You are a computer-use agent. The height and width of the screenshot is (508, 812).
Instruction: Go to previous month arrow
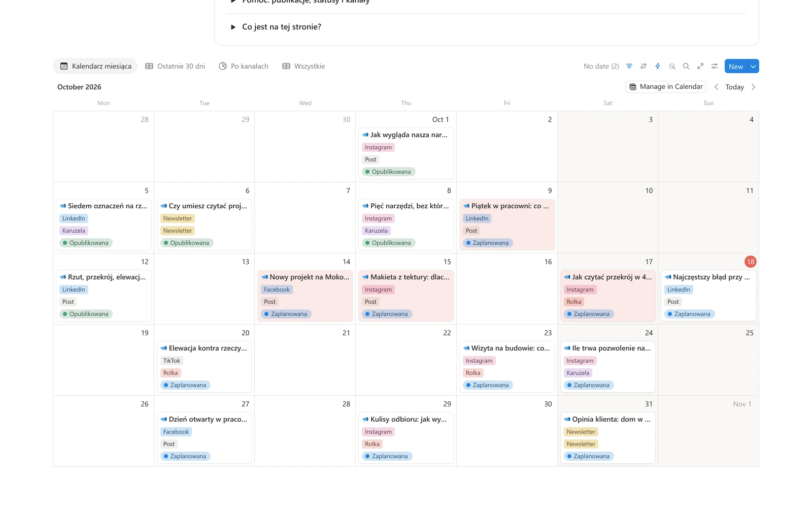coord(716,87)
